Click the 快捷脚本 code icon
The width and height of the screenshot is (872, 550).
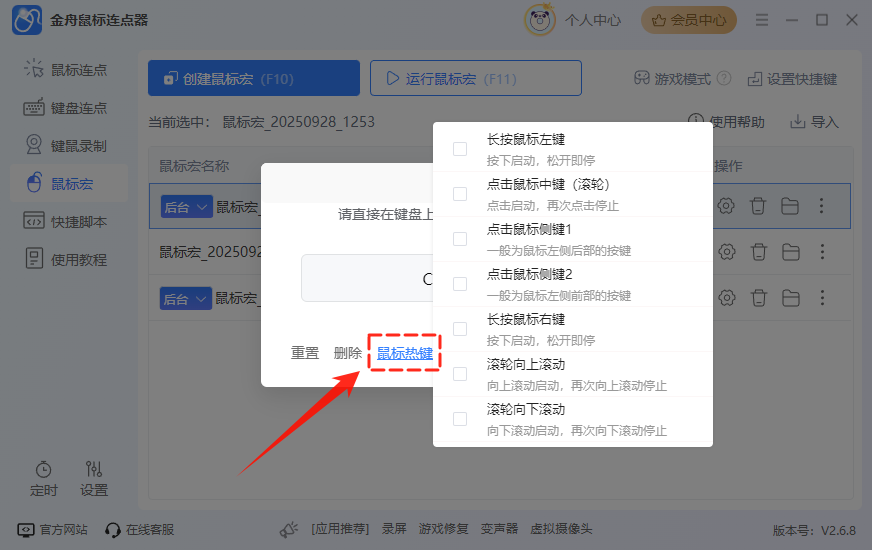[x=34, y=220]
